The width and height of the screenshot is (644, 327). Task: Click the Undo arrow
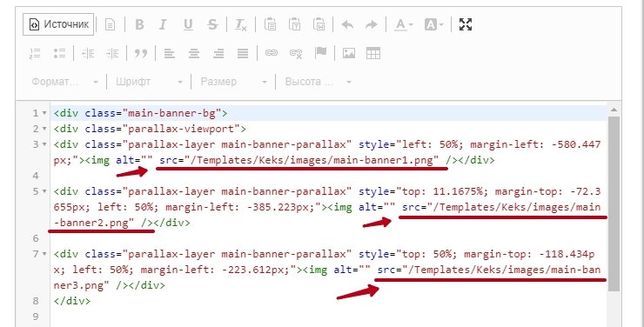347,24
